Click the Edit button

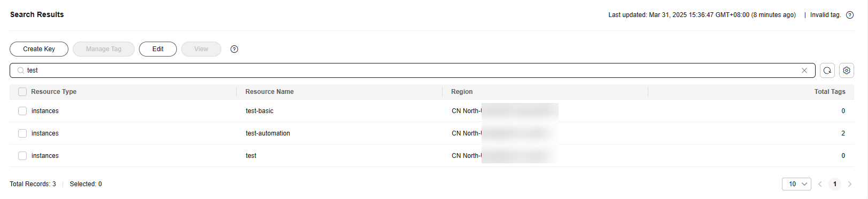(x=158, y=49)
